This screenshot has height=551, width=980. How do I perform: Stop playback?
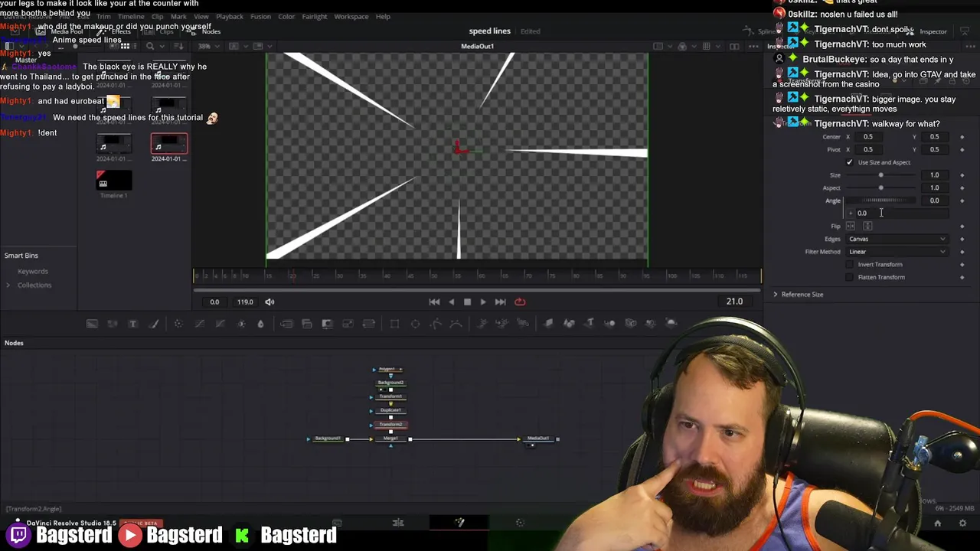tap(467, 302)
